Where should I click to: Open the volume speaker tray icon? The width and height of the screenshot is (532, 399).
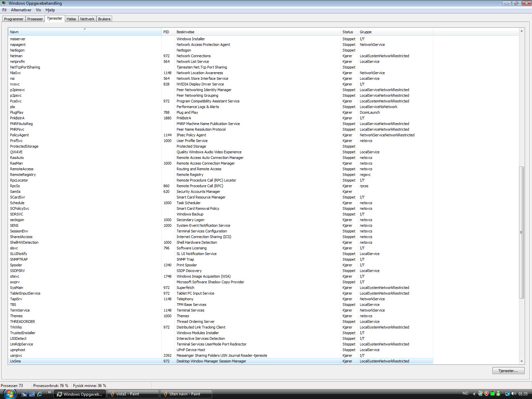(514, 394)
